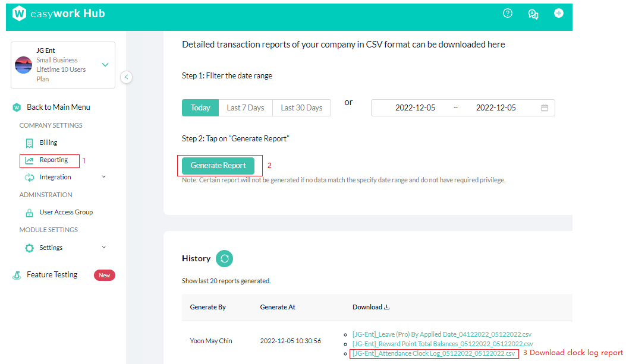Open the chat support icon
The height and width of the screenshot is (364, 626).
click(533, 14)
